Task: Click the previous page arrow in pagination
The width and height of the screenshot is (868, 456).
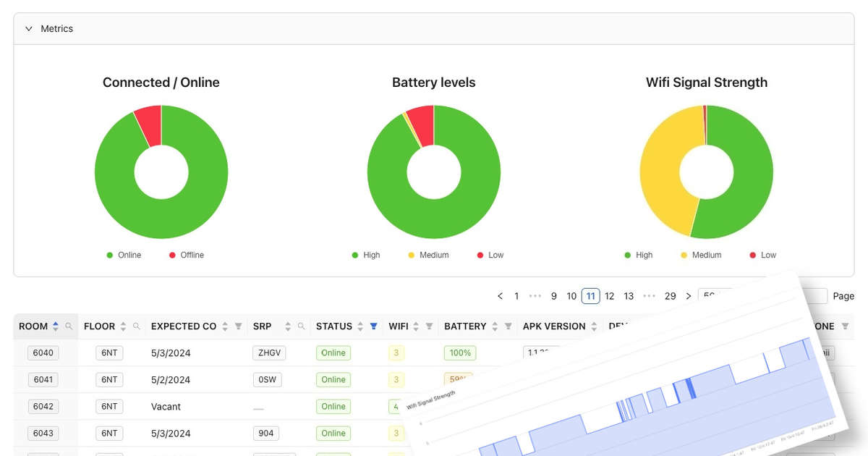Action: pyautogui.click(x=500, y=296)
